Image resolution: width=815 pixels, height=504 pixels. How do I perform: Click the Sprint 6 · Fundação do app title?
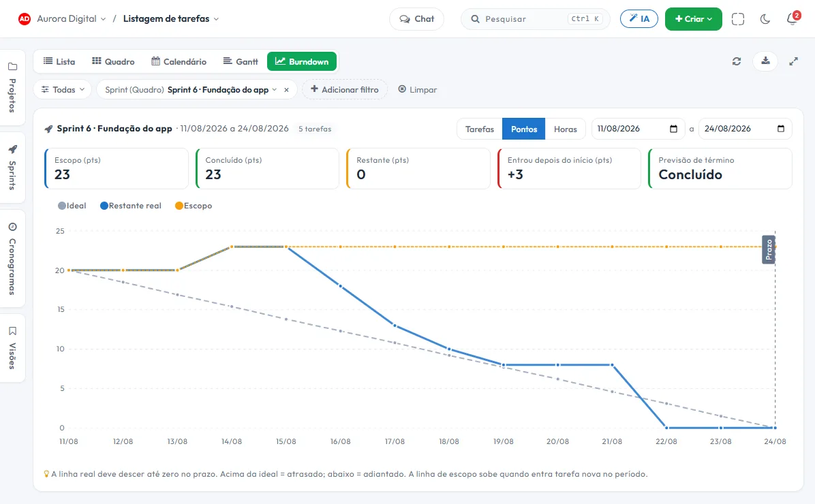coord(114,128)
